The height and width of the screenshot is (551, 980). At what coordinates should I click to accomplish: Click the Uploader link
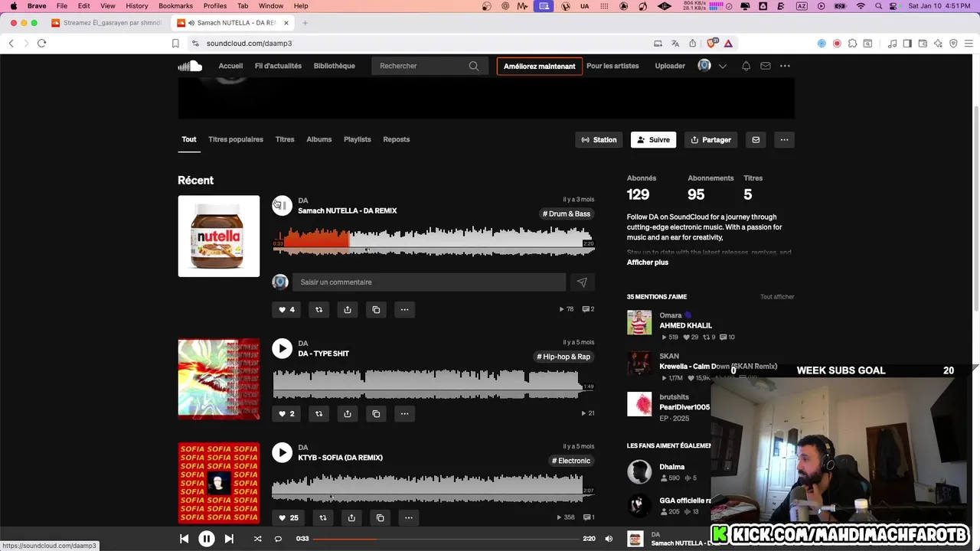click(670, 66)
